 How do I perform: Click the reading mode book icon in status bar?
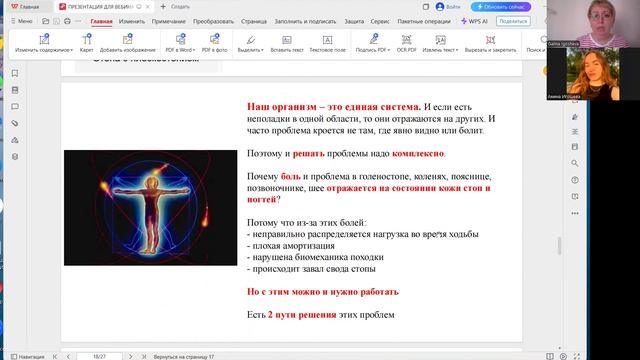tap(550, 356)
